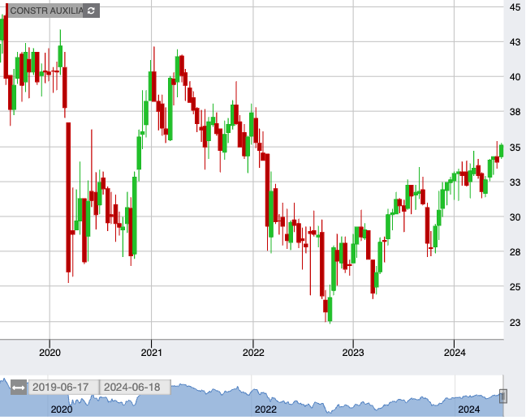The width and height of the screenshot is (526, 420).
Task: Click the 2020 label on main chart axis
Action: click(50, 353)
